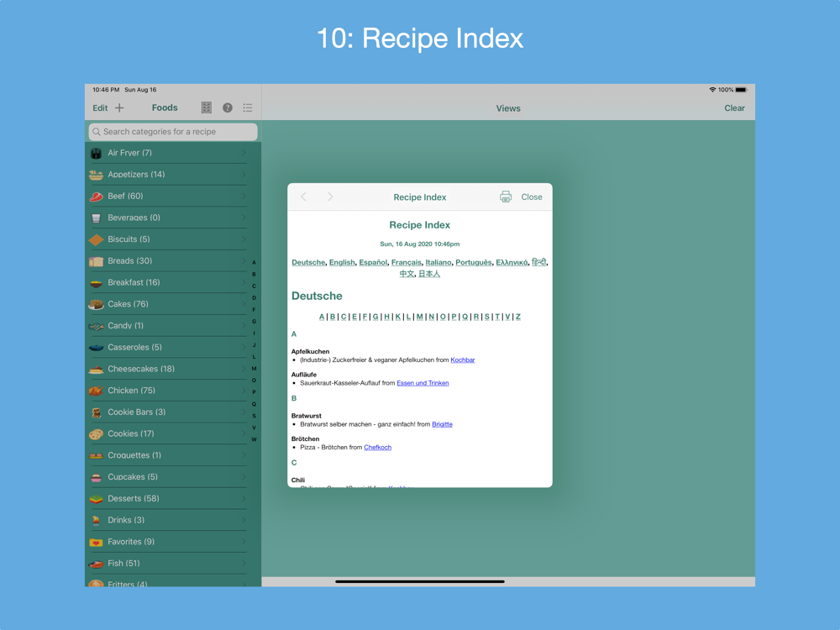840x630 pixels.
Task: Select the Breads category icon
Action: pos(97,261)
